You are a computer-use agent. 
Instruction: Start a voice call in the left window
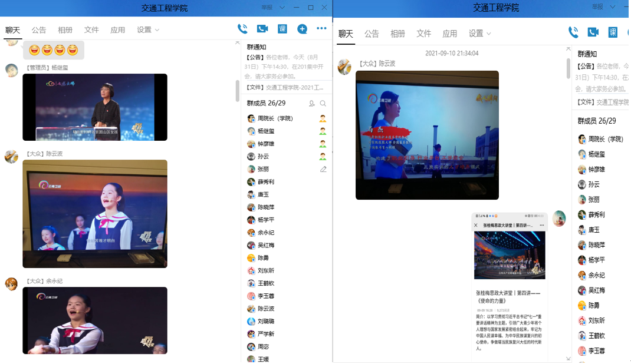[242, 29]
